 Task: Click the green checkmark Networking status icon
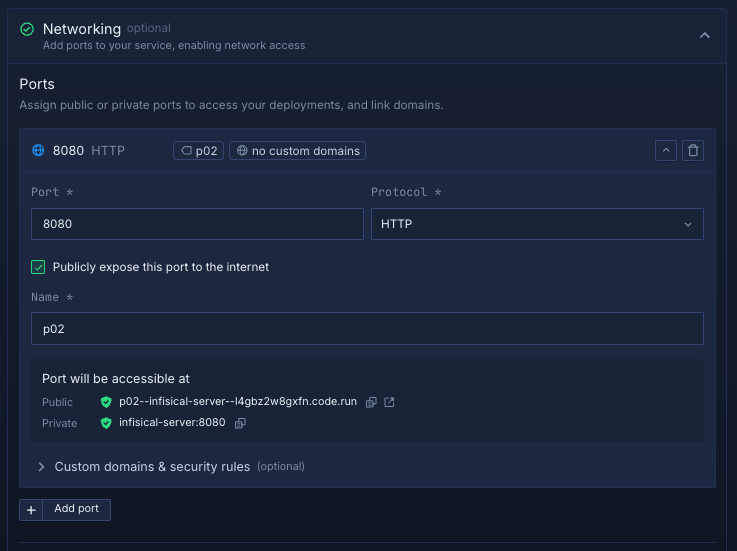tap(27, 30)
